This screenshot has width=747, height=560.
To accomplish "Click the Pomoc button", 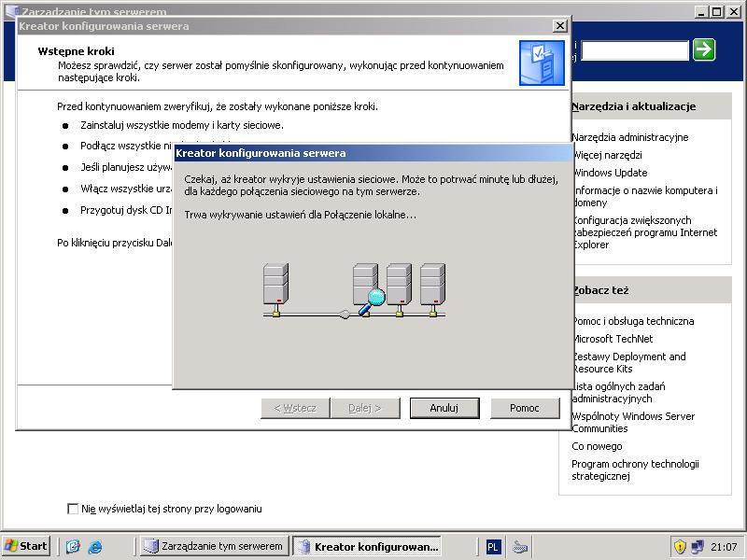I will tap(525, 408).
